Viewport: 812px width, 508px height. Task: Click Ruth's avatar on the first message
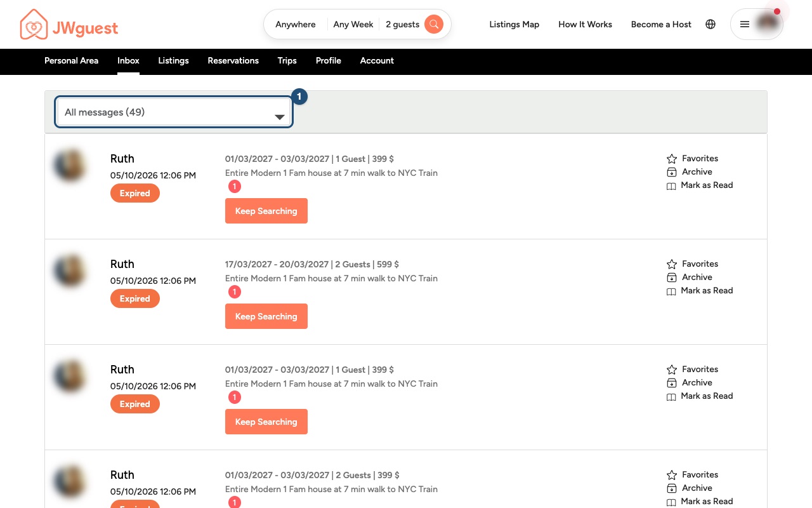(69, 166)
